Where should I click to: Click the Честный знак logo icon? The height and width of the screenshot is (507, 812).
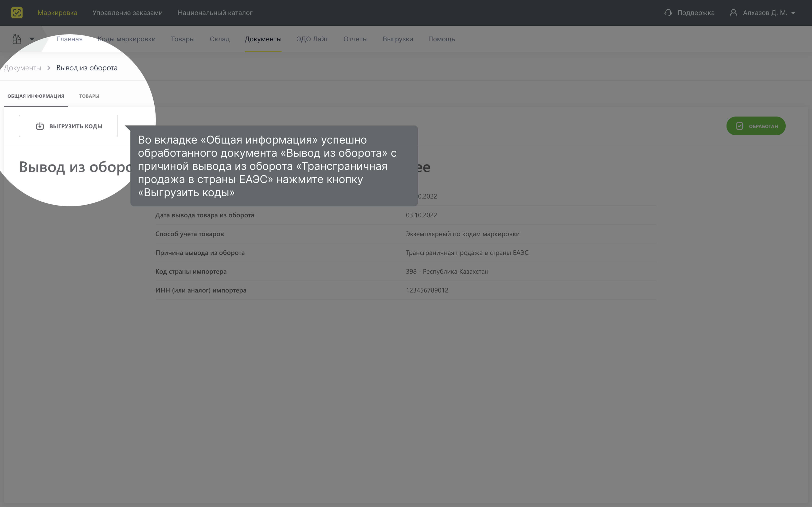pos(17,13)
